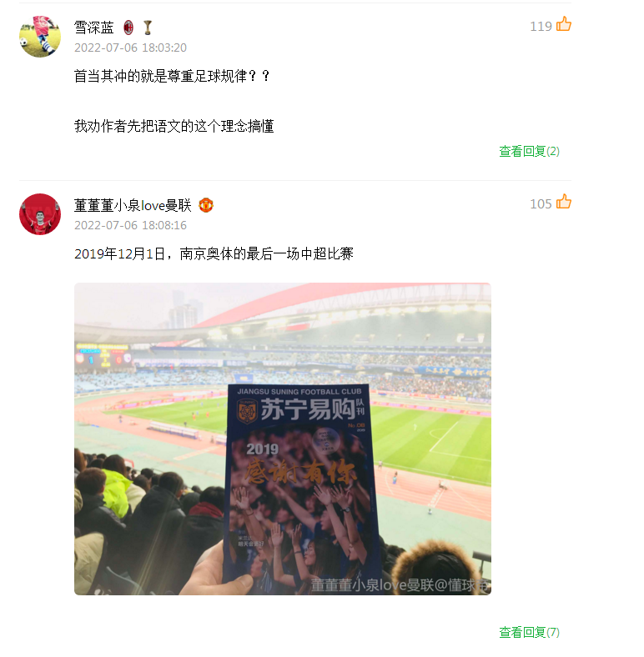Expand the 查看回复(7) replies
Image resolution: width=644 pixels, height=657 pixels.
point(529,632)
